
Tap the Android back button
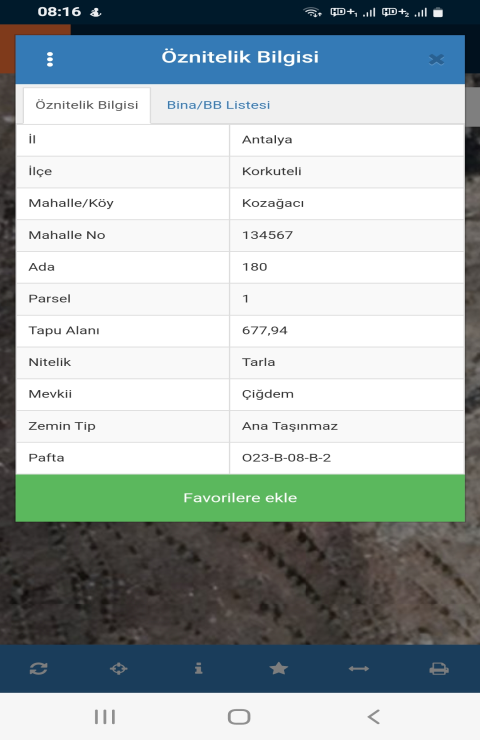pos(373,716)
